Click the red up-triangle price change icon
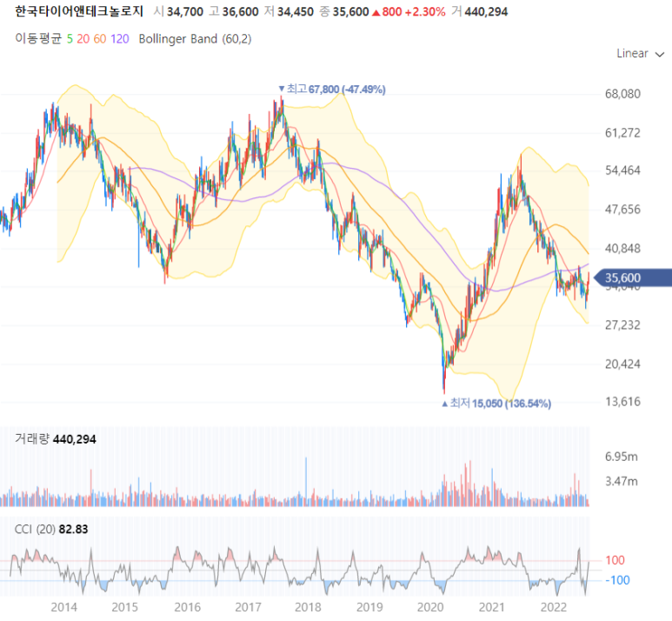The image size is (672, 621). tap(376, 12)
